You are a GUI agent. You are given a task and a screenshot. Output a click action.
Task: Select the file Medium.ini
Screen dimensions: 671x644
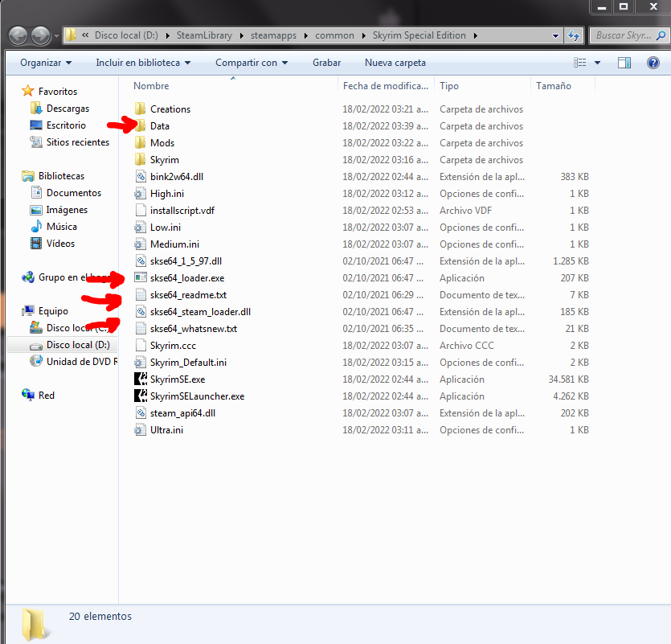pos(174,244)
